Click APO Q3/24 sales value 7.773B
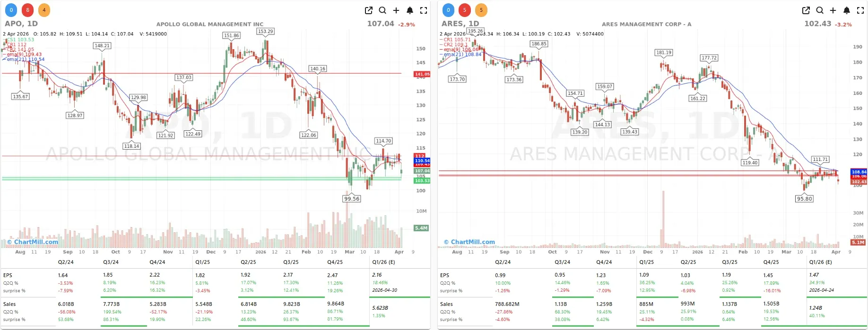The image size is (868, 330). coord(111,305)
